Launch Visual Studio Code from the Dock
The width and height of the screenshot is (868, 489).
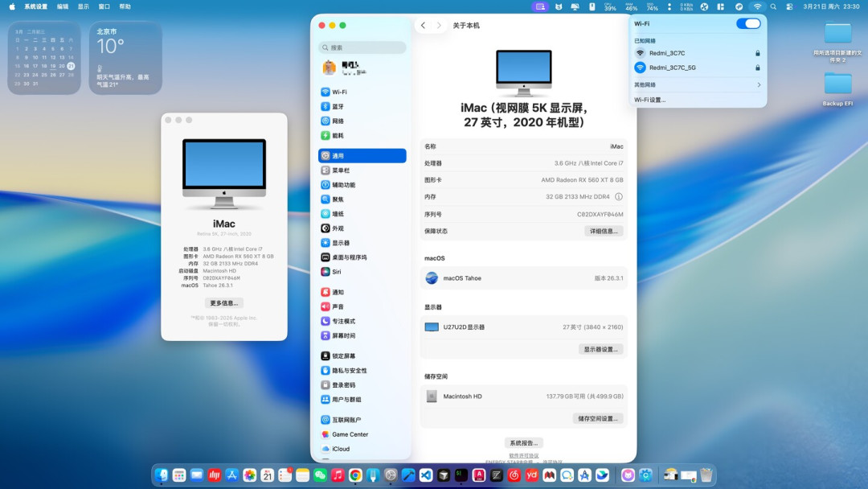426,475
